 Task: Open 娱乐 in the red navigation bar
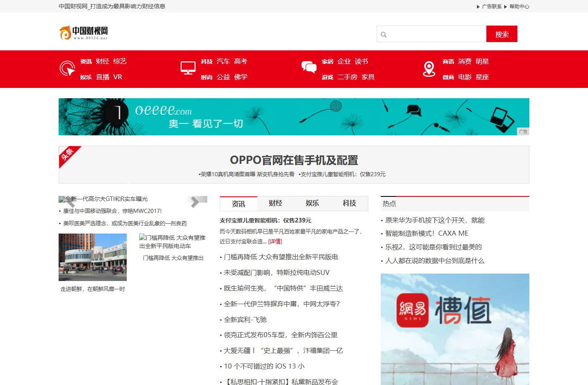click(x=86, y=77)
